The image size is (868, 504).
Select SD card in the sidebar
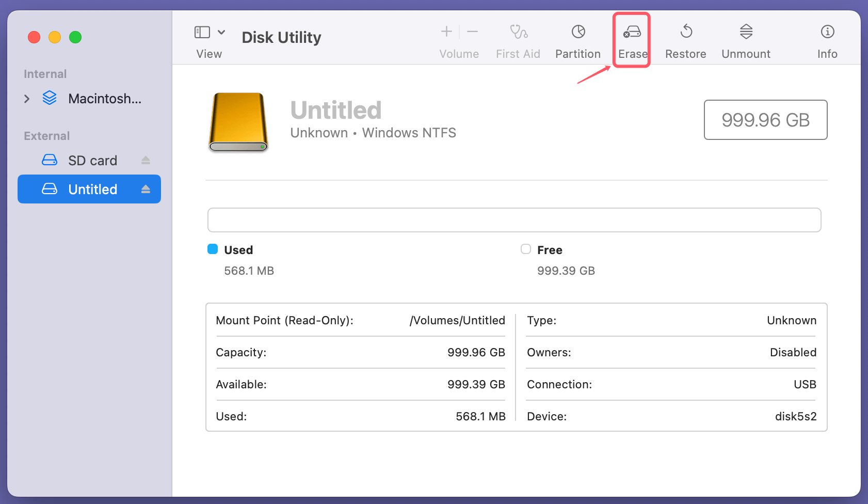click(92, 161)
